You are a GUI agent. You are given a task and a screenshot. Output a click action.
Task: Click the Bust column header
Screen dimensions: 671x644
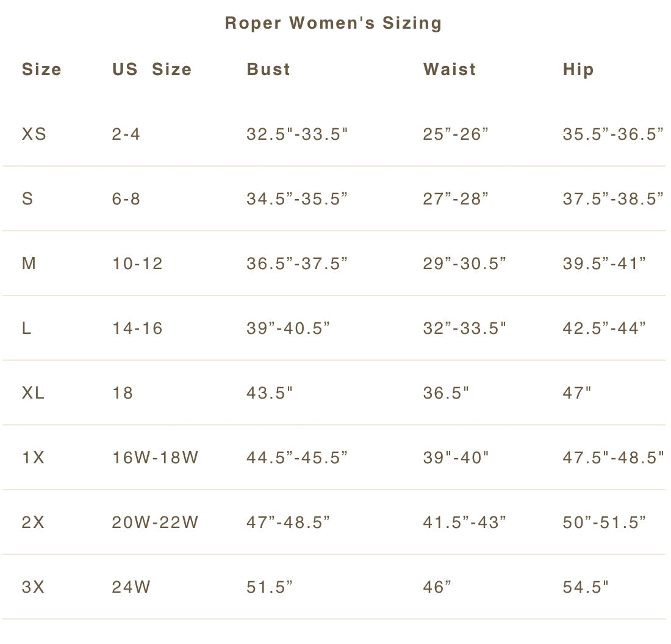click(268, 70)
